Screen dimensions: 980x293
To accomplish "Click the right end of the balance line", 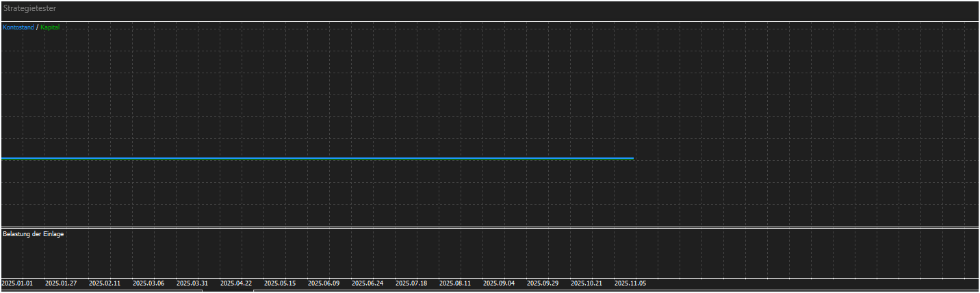I will click(x=632, y=158).
